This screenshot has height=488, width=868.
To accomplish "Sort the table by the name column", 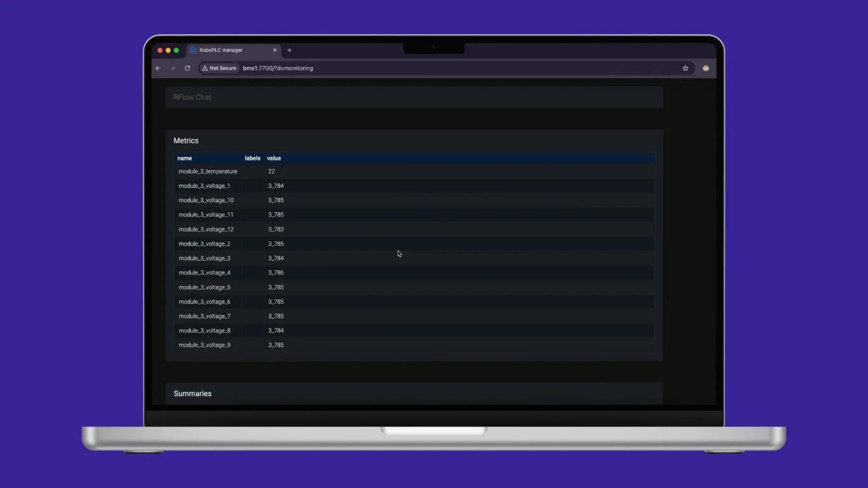I will pyautogui.click(x=184, y=158).
